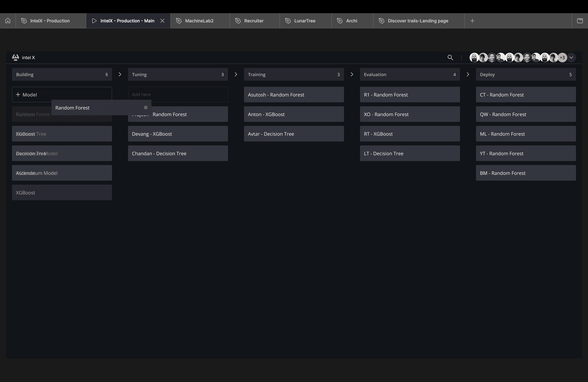Switch to the MachineLab2 tab

tap(199, 21)
